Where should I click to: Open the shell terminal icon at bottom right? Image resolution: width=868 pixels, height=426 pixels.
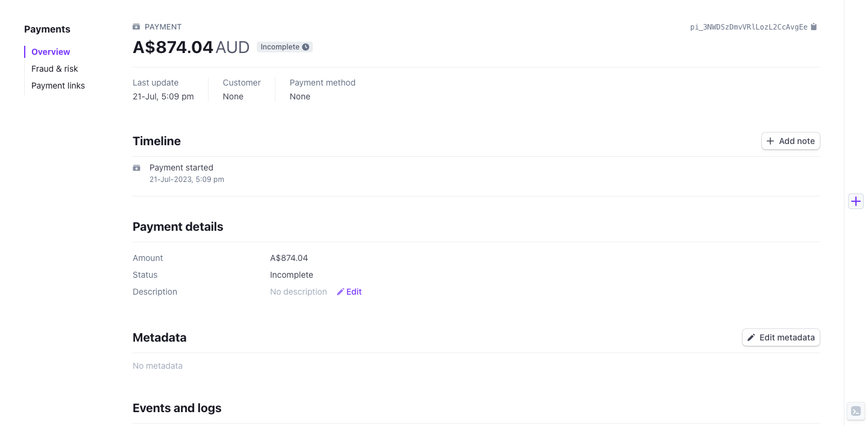pos(856,412)
